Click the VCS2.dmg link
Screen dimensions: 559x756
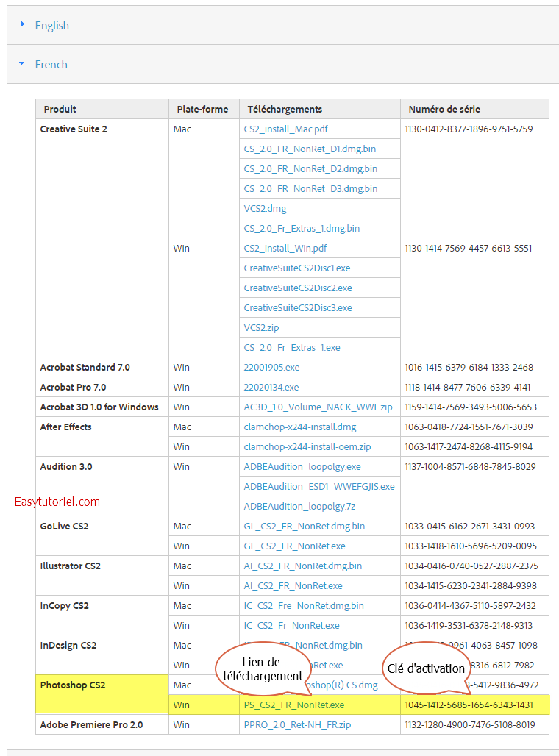(x=265, y=209)
